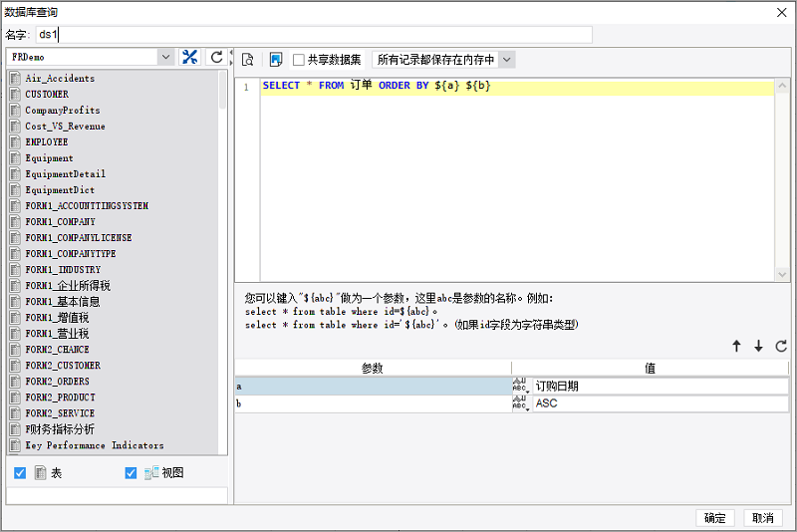Image resolution: width=797 pixels, height=532 pixels.
Task: Click the preview query icon
Action: click(x=247, y=60)
